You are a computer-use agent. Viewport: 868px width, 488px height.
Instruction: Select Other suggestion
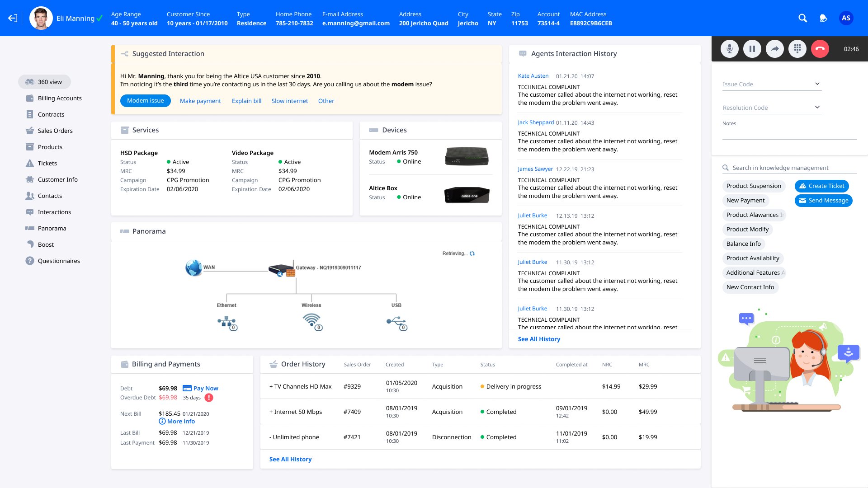326,101
